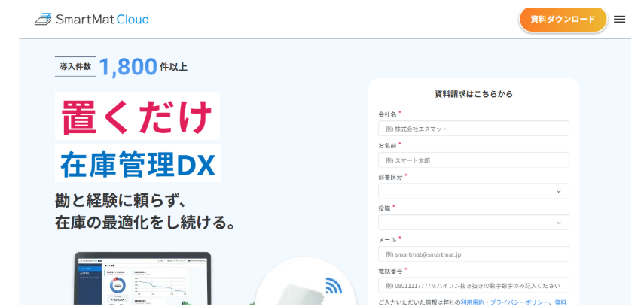Click the blue Wi-Fi signal icon

tap(333, 287)
